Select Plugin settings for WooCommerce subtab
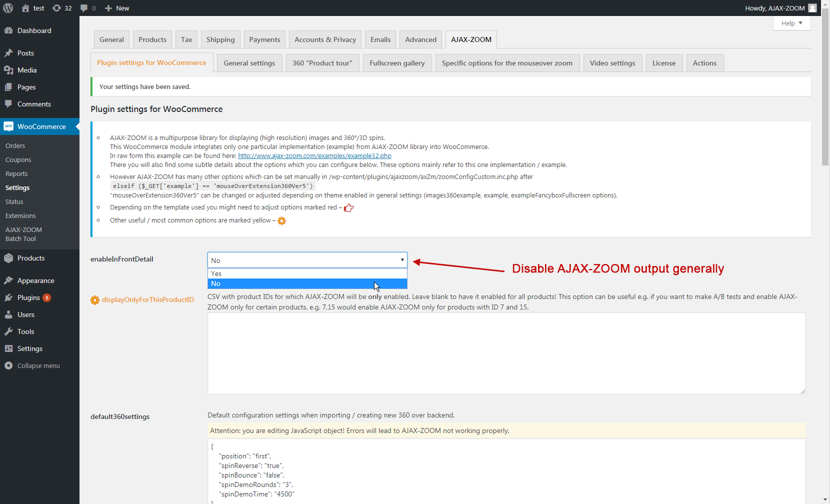Viewport: 830px width, 504px height. (151, 62)
